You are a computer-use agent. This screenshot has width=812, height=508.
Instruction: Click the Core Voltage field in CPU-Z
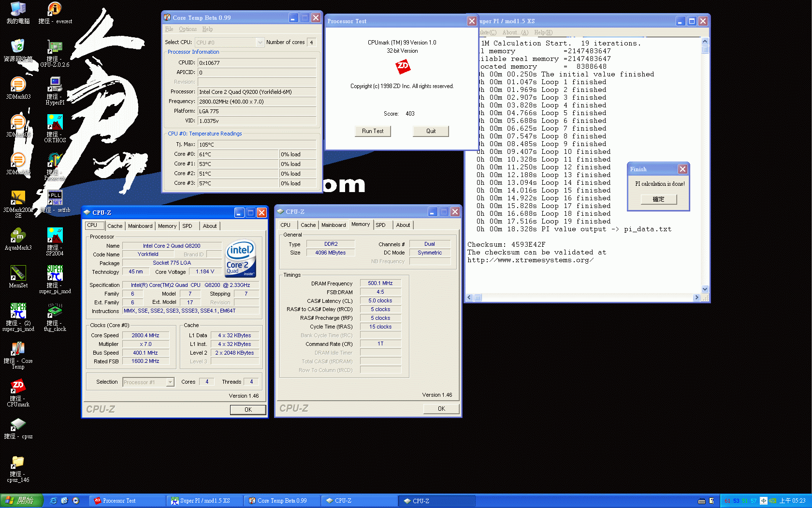tap(205, 272)
